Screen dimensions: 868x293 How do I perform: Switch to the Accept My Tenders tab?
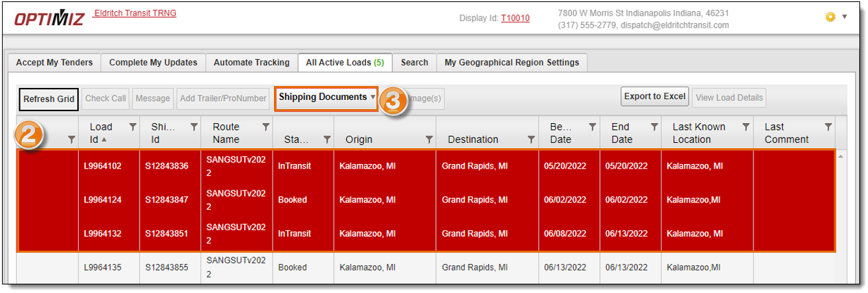pyautogui.click(x=54, y=63)
